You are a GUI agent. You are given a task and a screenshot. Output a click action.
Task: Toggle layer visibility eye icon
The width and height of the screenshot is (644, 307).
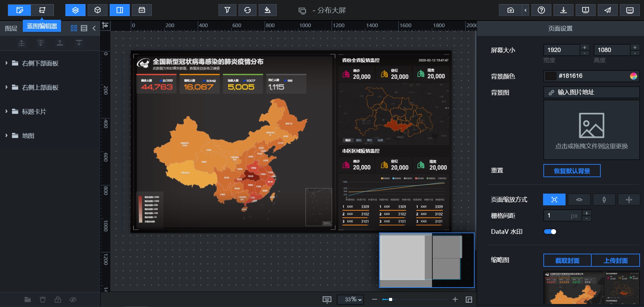click(x=73, y=300)
